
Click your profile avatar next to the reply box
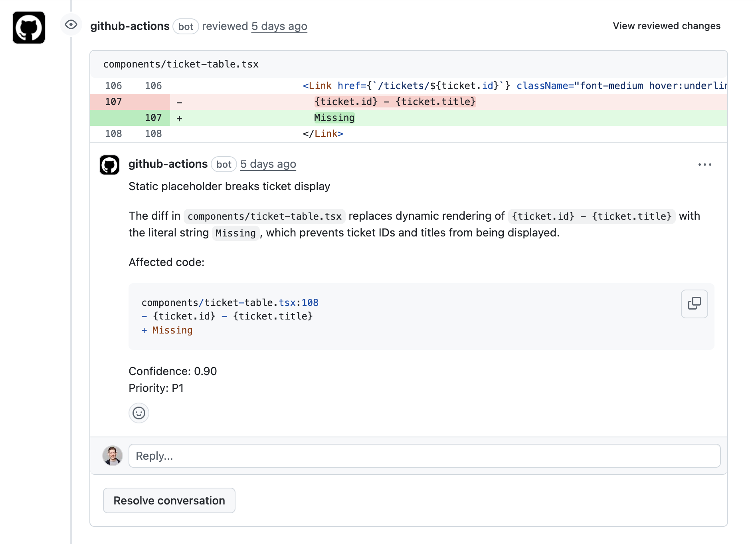pyautogui.click(x=113, y=455)
